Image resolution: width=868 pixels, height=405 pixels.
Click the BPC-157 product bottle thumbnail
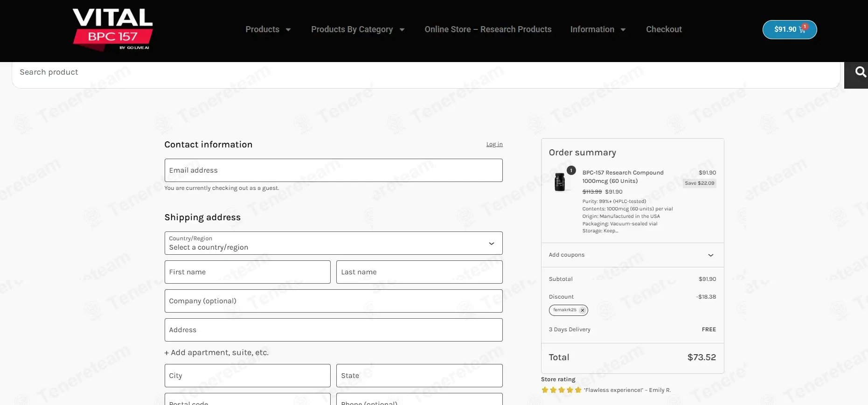(x=560, y=182)
